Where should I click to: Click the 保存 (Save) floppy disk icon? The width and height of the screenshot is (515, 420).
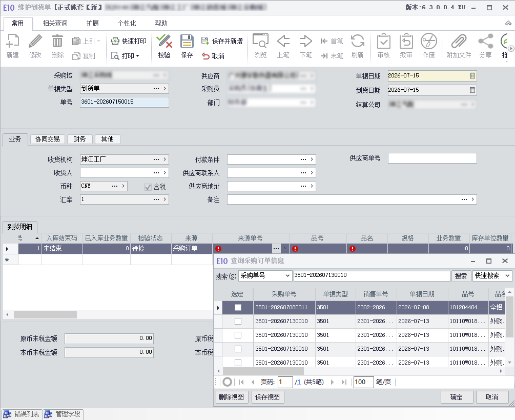[187, 42]
